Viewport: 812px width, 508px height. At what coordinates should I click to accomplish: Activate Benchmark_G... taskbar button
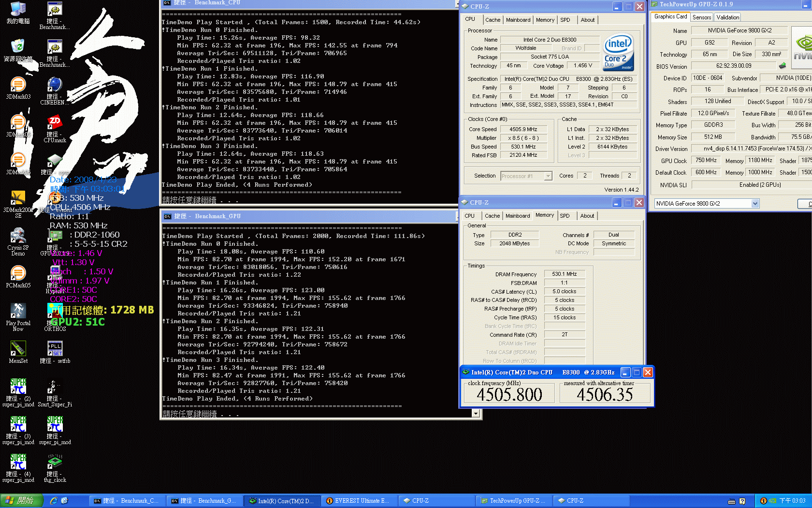pyautogui.click(x=204, y=501)
